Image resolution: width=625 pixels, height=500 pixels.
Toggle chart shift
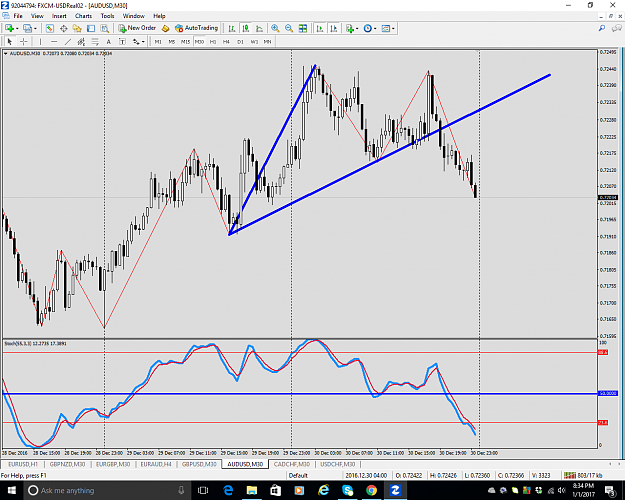point(334,28)
